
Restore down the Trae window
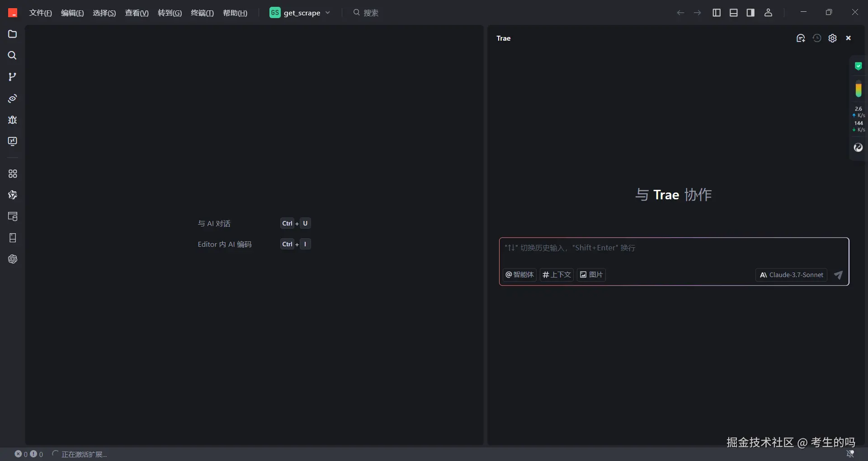click(829, 12)
